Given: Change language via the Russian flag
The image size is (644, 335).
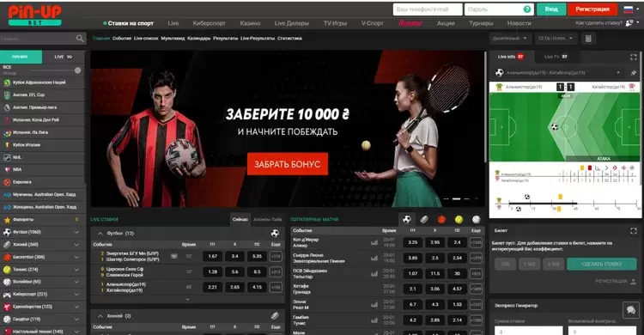Looking at the screenshot, I should click(x=628, y=9).
